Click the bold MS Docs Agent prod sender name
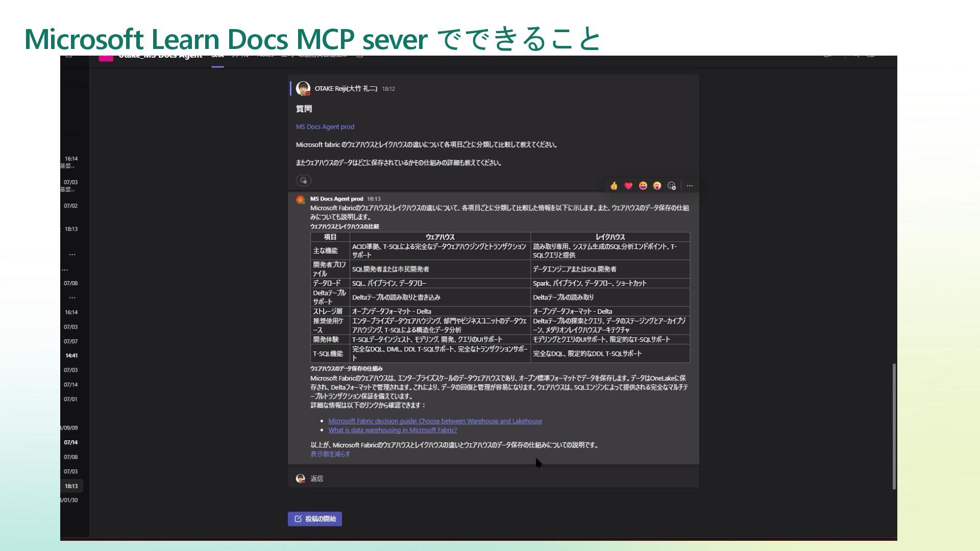 click(336, 199)
